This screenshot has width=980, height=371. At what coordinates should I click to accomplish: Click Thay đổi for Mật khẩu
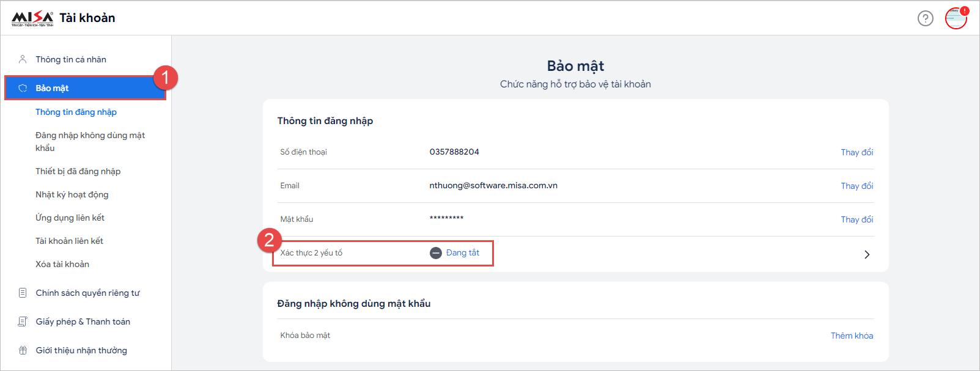pos(857,219)
